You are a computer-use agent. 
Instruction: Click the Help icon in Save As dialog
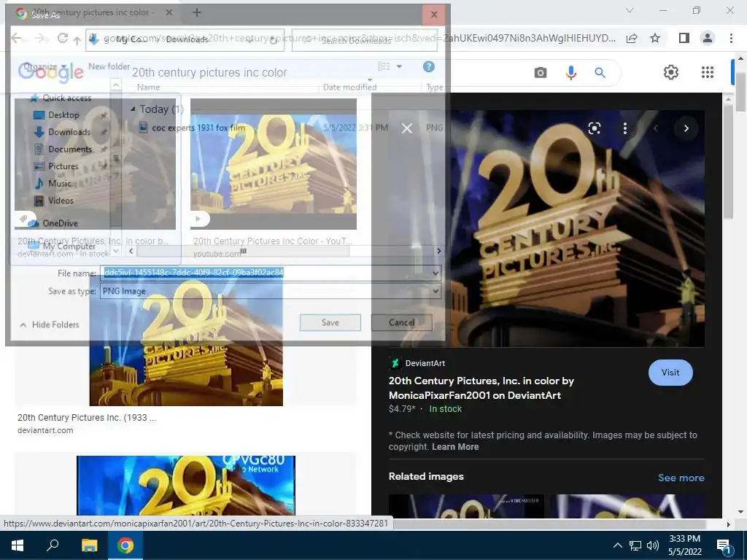[429, 66]
